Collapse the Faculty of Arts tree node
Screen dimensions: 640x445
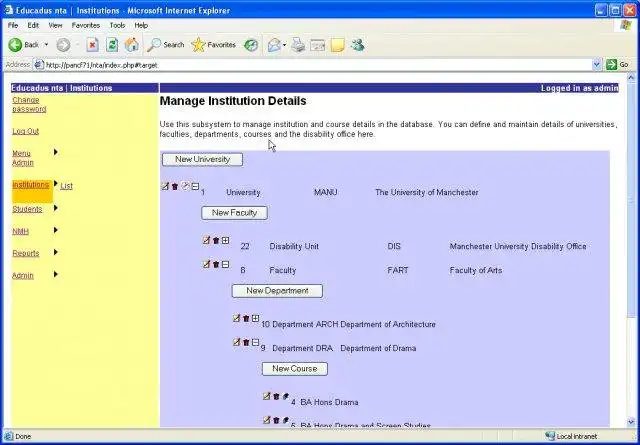tap(225, 265)
